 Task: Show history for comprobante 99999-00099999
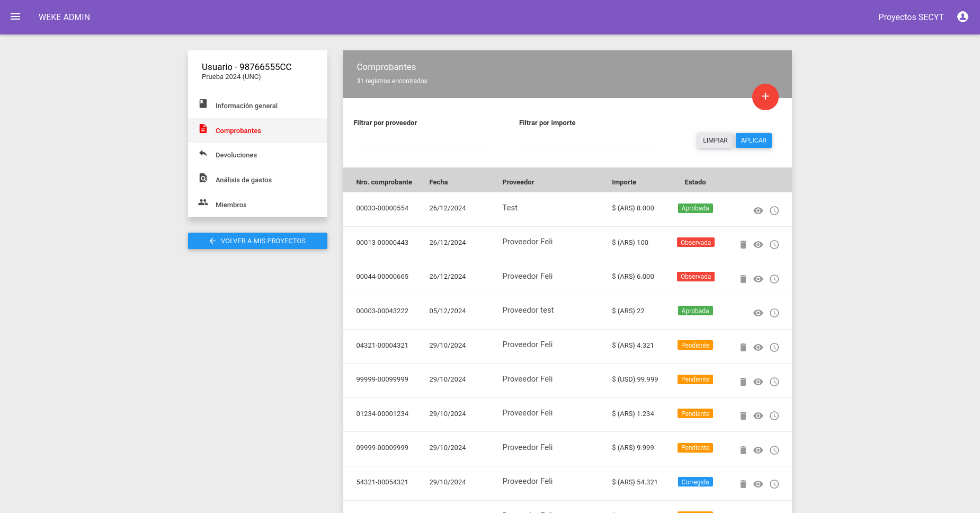(774, 382)
